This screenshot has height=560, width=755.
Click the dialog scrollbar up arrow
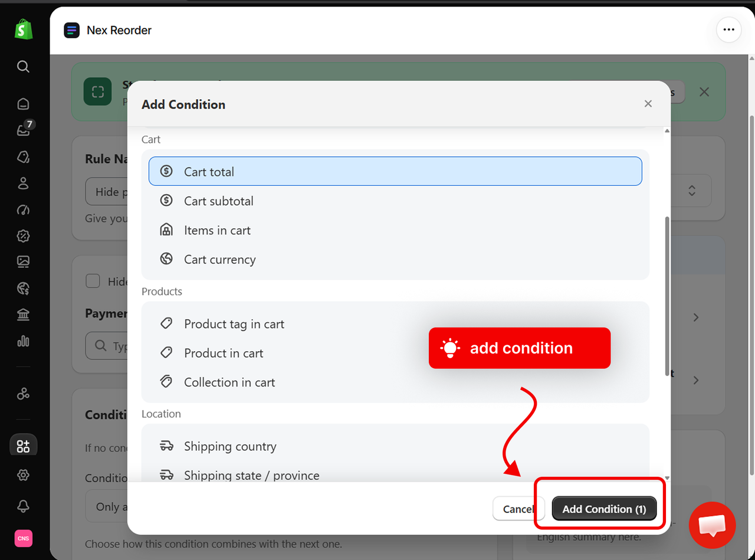point(667,131)
